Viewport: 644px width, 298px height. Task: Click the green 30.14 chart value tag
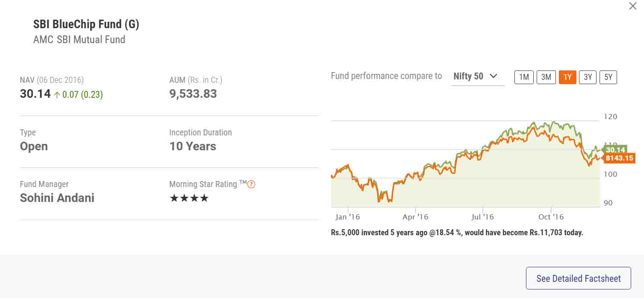pos(615,150)
